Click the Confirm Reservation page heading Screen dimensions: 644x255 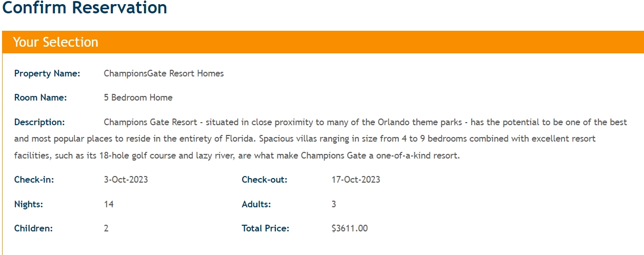pos(85,8)
